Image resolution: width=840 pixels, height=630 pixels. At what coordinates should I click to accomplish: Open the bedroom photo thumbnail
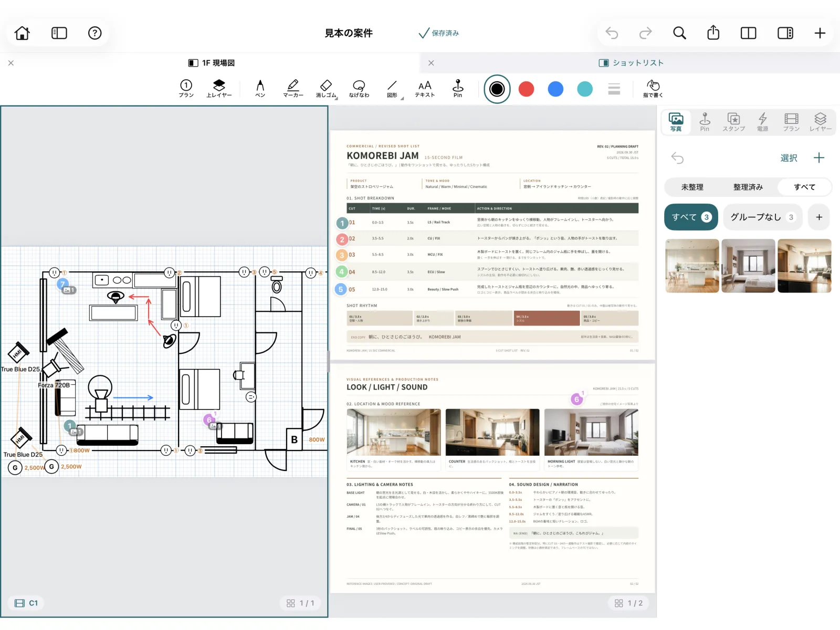[x=748, y=266]
